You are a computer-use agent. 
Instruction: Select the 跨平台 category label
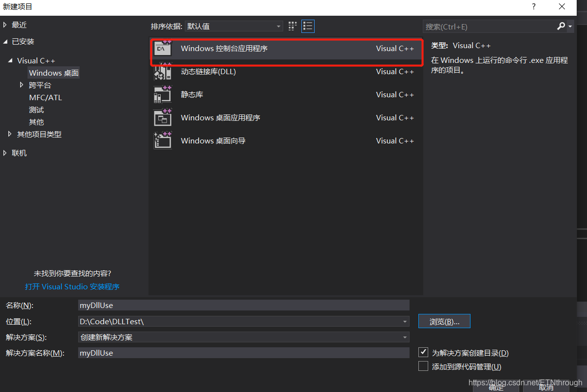[x=40, y=85]
